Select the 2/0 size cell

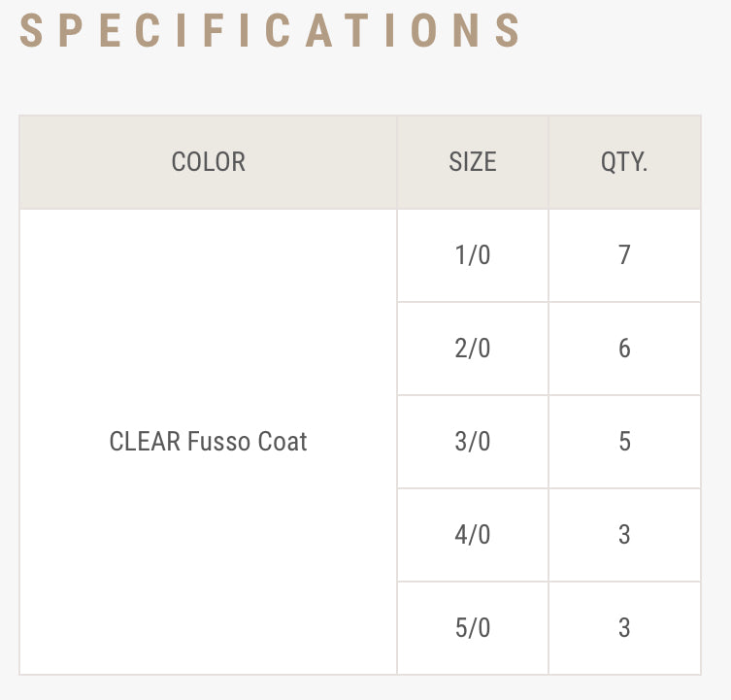pyautogui.click(x=473, y=349)
